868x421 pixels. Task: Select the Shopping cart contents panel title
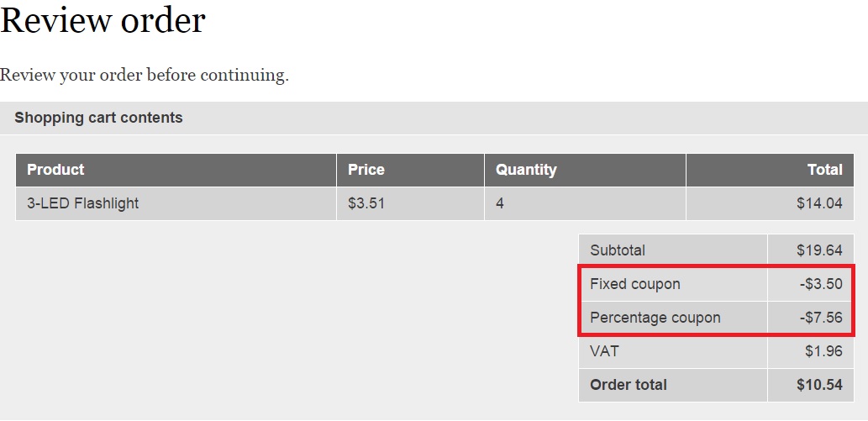tap(98, 118)
